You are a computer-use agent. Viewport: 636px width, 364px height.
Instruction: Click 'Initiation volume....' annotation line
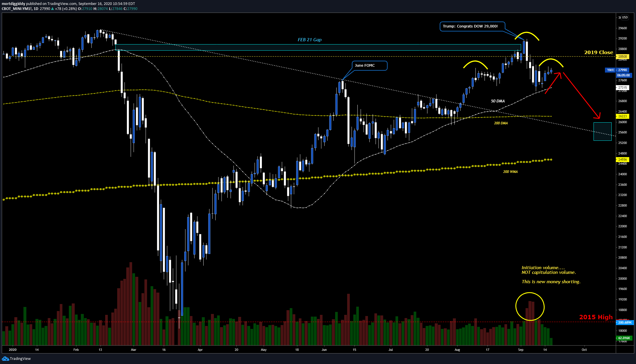[x=543, y=267]
